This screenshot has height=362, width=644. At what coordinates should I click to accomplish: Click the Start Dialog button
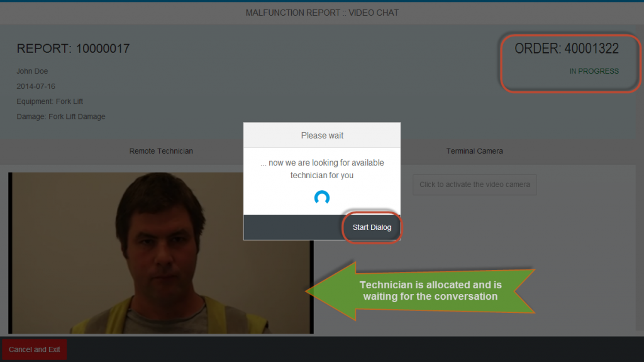[372, 227]
